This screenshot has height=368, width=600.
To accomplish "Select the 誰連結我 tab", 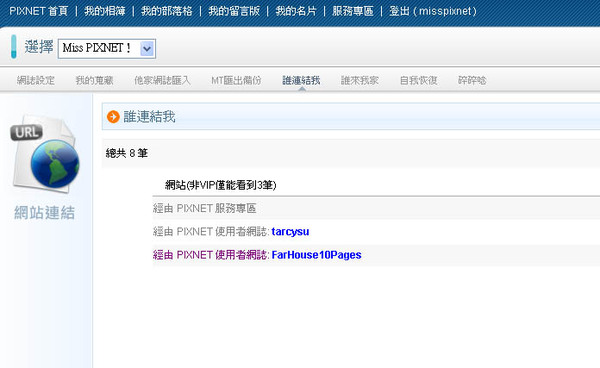I will pos(301,80).
